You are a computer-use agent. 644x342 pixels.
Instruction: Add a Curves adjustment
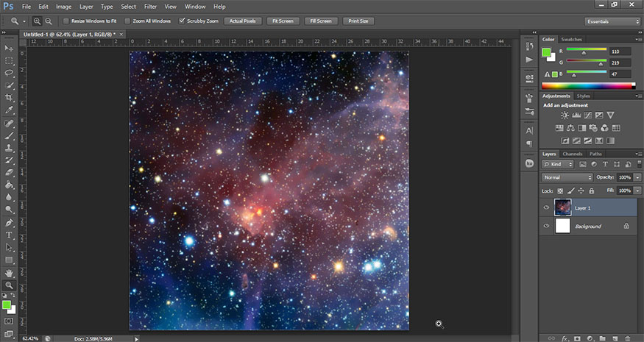588,115
